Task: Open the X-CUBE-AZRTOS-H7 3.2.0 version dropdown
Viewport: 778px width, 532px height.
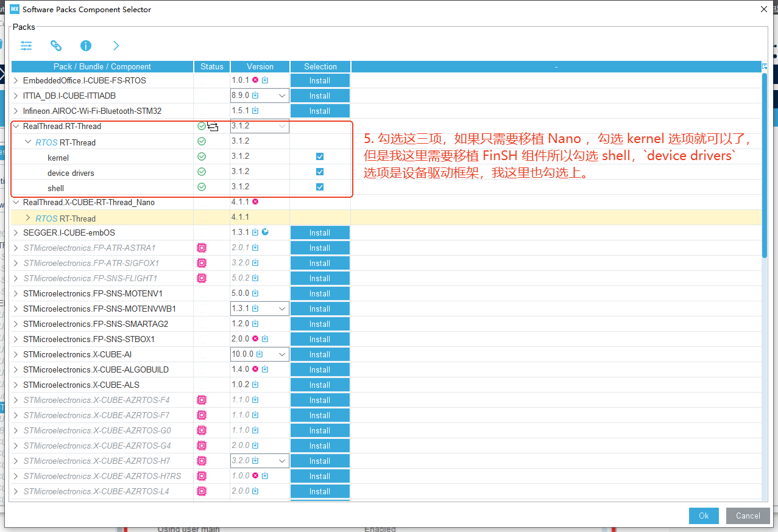Action: pos(282,461)
